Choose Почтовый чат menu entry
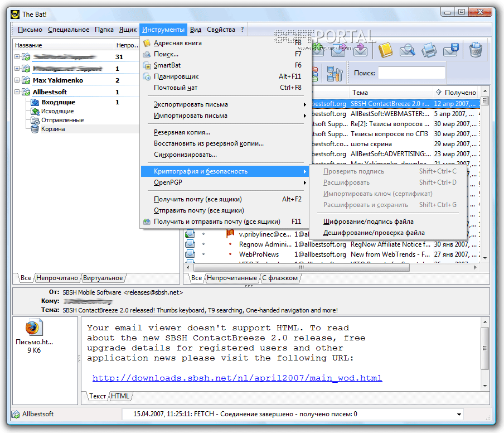This screenshot has height=433, width=504. (x=224, y=88)
